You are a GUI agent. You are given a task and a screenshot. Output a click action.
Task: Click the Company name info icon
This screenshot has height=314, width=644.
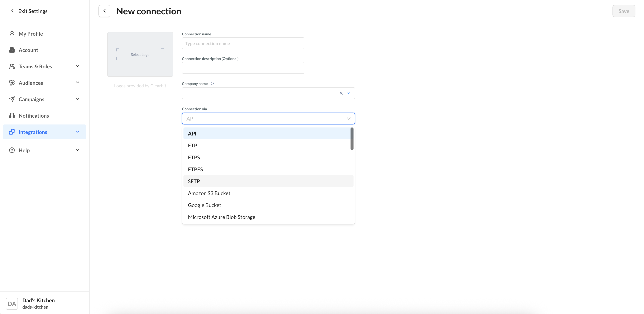click(212, 84)
